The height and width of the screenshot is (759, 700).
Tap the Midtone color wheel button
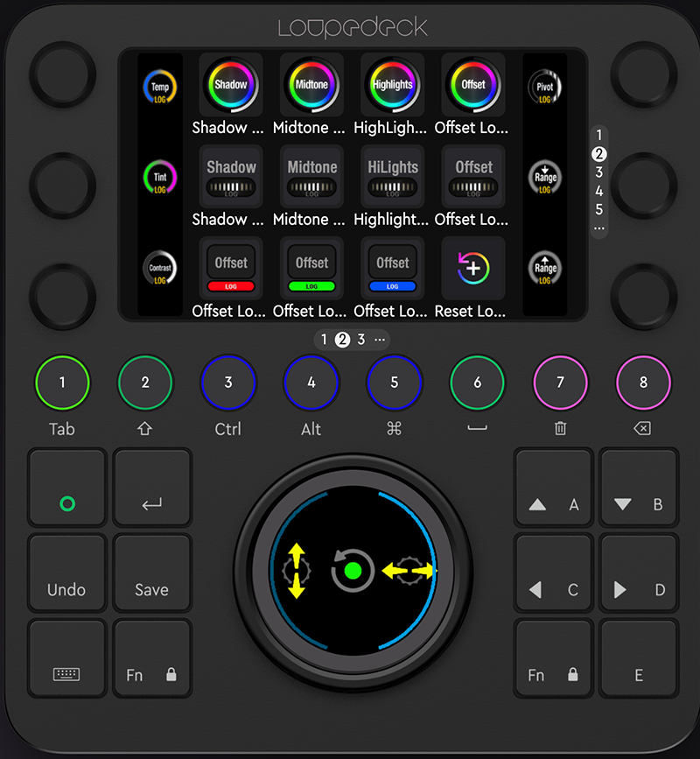311,85
